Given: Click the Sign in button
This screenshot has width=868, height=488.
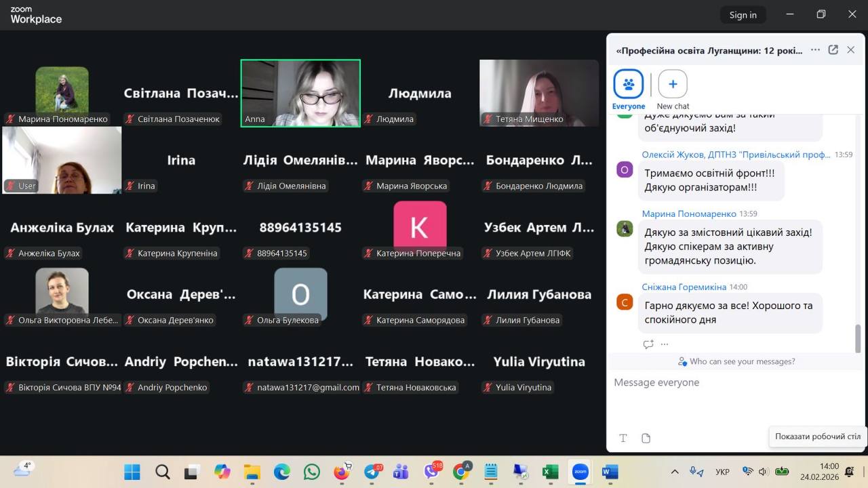Looking at the screenshot, I should [743, 15].
